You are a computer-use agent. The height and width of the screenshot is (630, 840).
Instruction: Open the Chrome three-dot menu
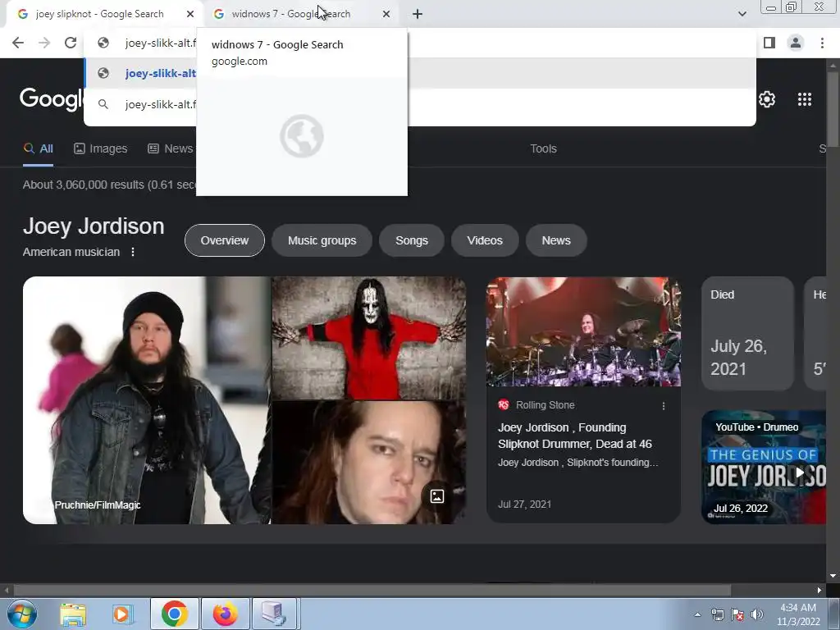click(x=822, y=43)
